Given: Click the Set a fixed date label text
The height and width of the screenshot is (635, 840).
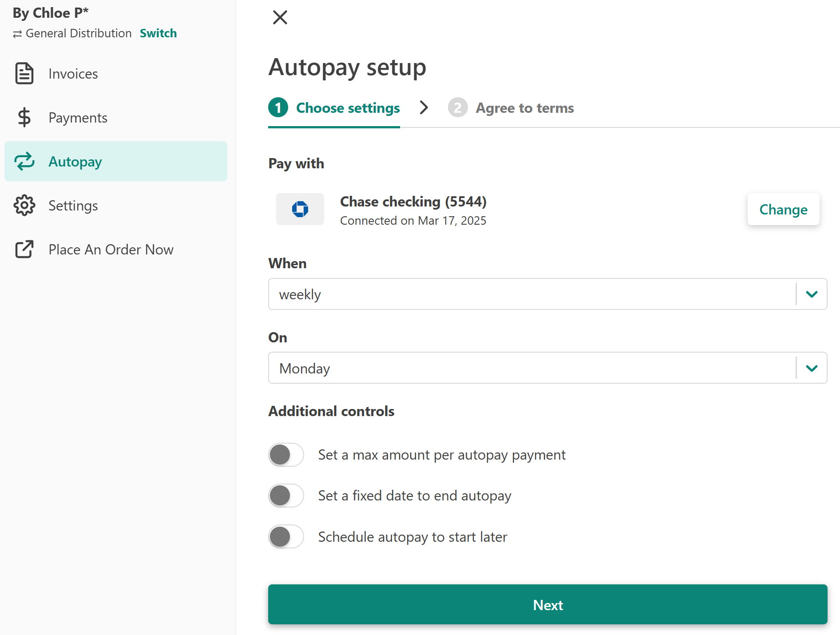Looking at the screenshot, I should tap(415, 496).
